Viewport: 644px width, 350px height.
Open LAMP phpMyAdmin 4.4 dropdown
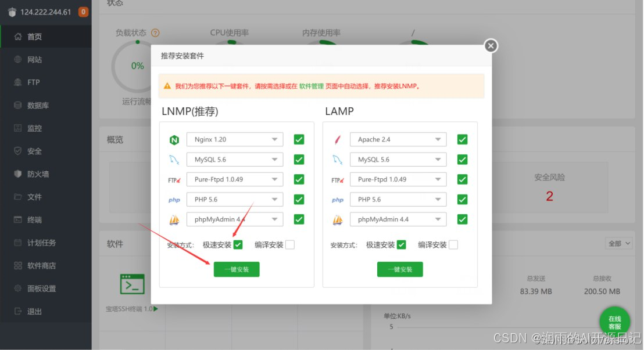pos(398,219)
